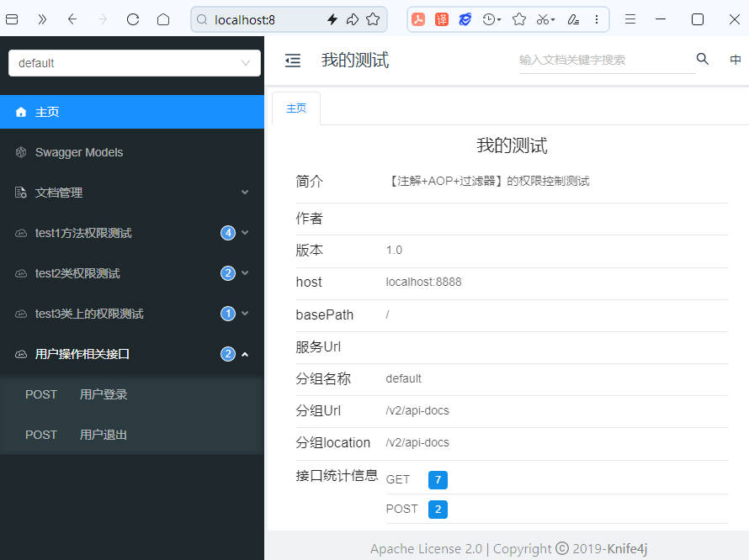The width and height of the screenshot is (749, 560).
Task: Reload the page with the refresh icon
Action: coord(133,19)
